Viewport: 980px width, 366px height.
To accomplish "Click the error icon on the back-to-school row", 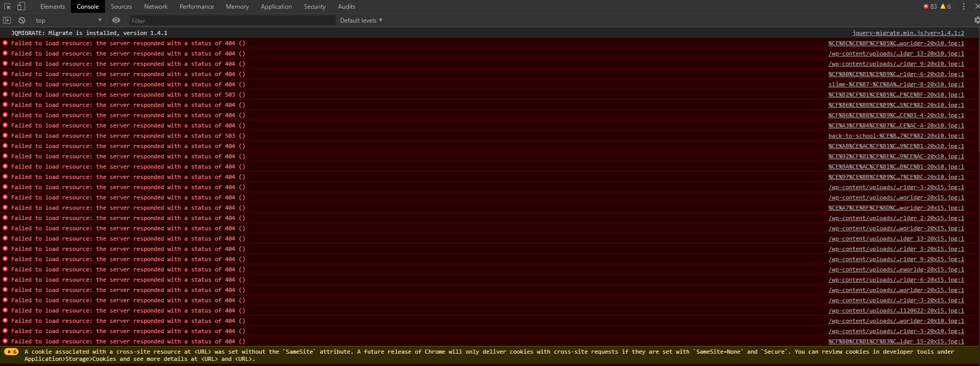I will pos(5,136).
